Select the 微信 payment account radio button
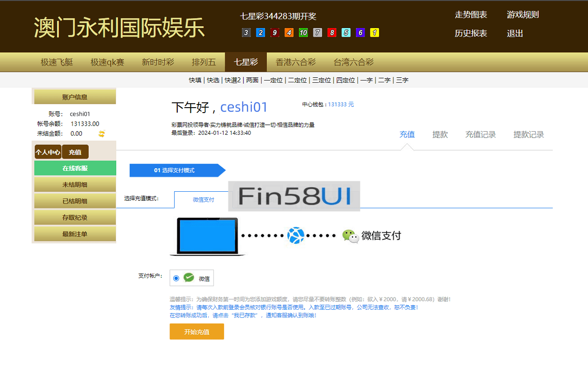 tap(175, 278)
